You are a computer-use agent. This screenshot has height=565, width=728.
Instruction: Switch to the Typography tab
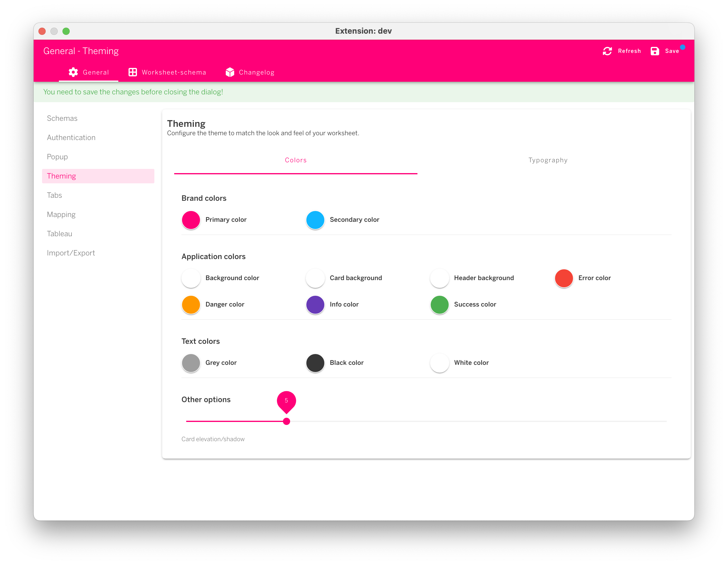548,160
